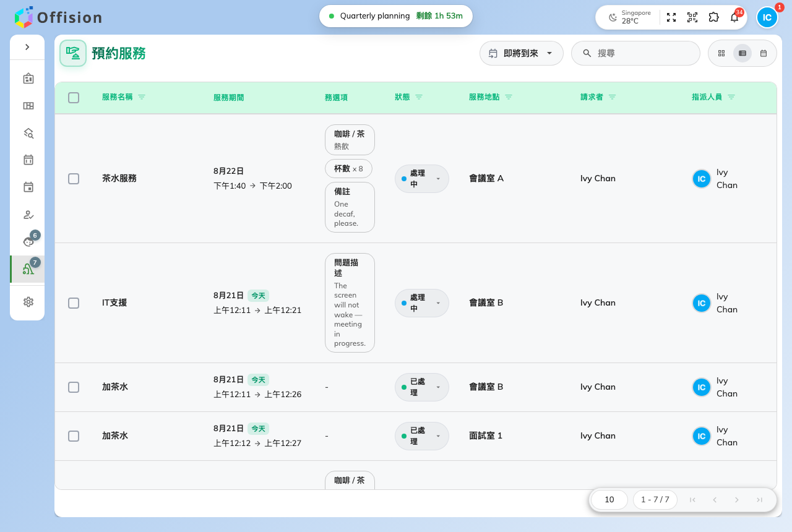
Task: Open the 即將到來 filter dropdown
Action: [x=522, y=53]
